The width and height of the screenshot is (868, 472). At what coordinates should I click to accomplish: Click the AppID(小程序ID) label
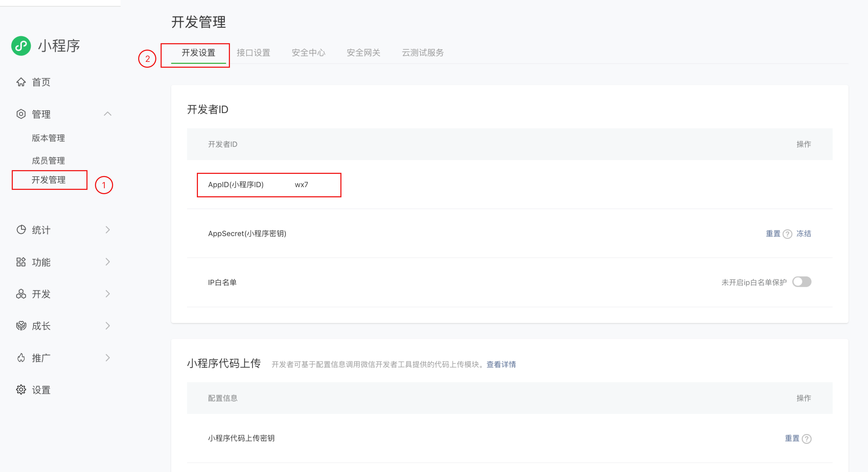click(x=236, y=185)
